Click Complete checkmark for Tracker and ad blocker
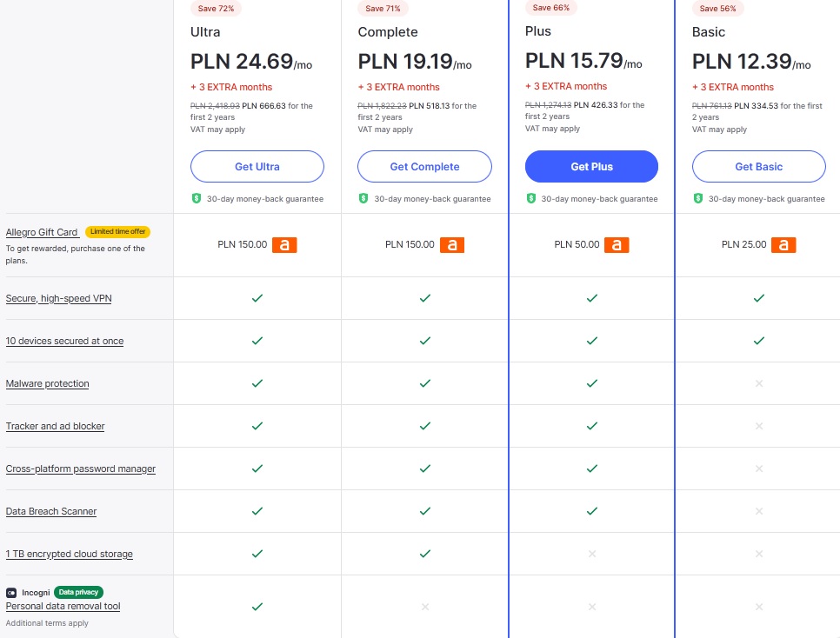Viewport: 840px width, 638px height. (425, 426)
